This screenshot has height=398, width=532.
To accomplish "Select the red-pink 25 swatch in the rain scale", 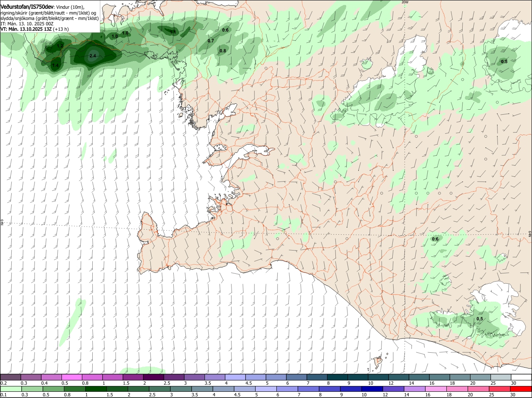I will coord(500,389).
